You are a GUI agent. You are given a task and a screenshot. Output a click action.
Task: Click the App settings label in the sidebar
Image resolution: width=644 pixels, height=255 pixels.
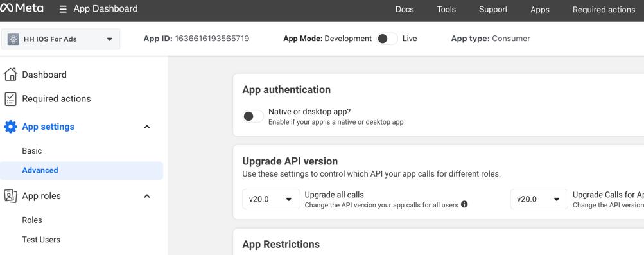(x=48, y=127)
